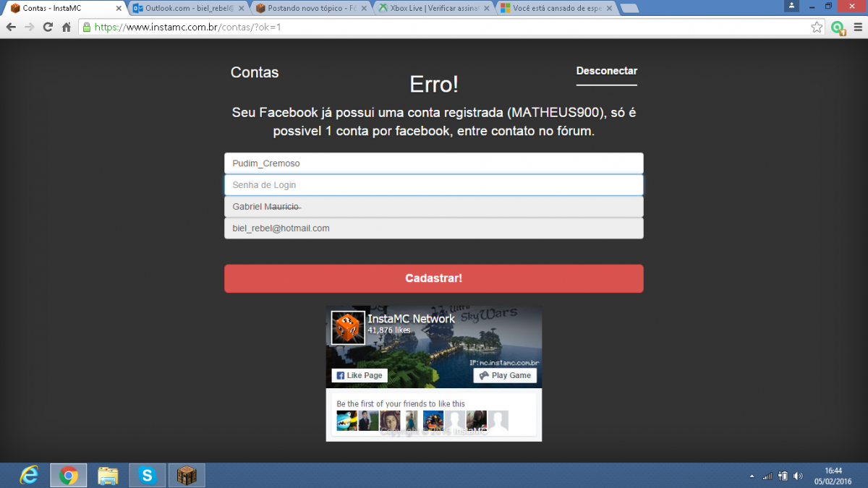Open Skype from the taskbar
The width and height of the screenshot is (868, 488).
pyautogui.click(x=148, y=475)
